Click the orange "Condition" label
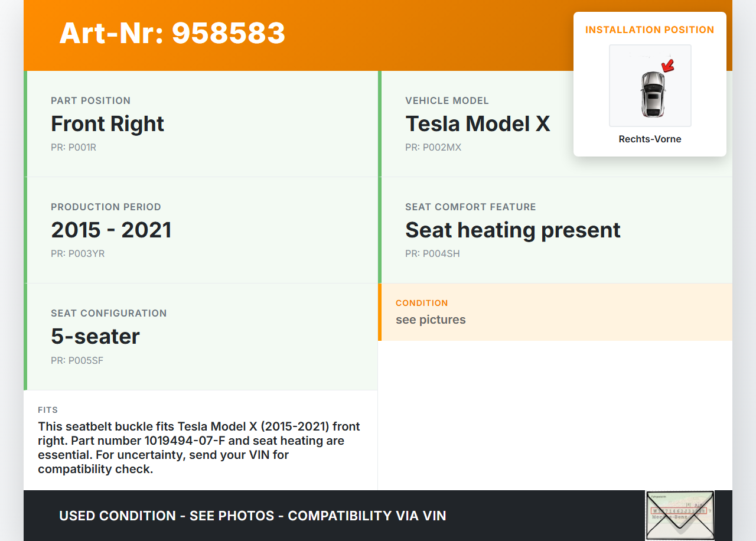 (x=422, y=303)
